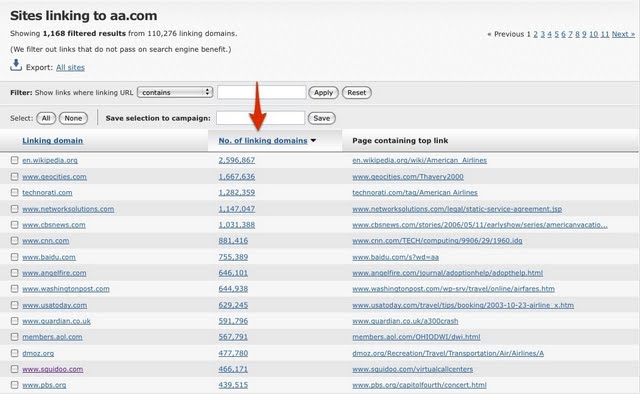Export All sites link
Viewport: 640px width, 394px height.
[70, 67]
